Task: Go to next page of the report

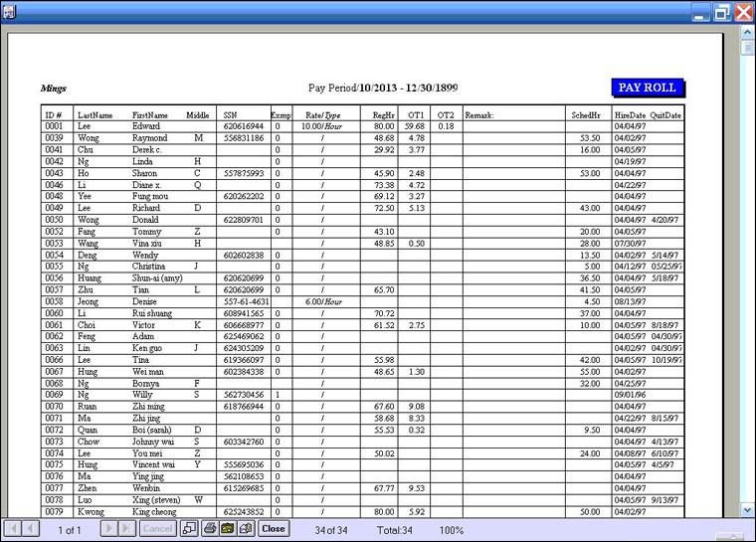Action: (x=109, y=528)
